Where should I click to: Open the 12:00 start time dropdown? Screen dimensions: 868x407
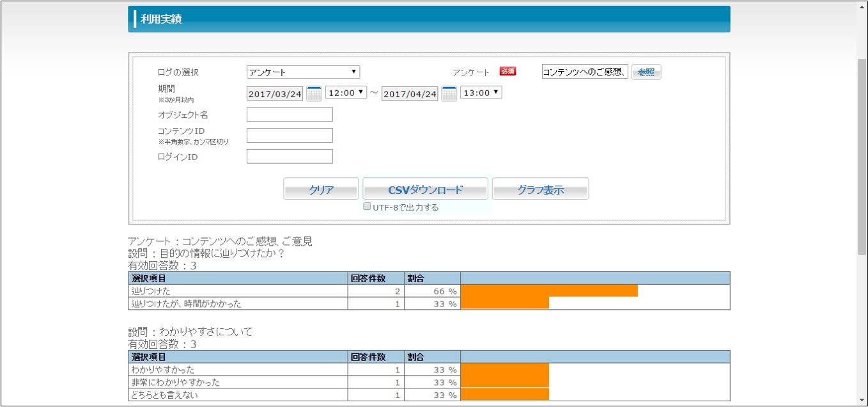346,93
